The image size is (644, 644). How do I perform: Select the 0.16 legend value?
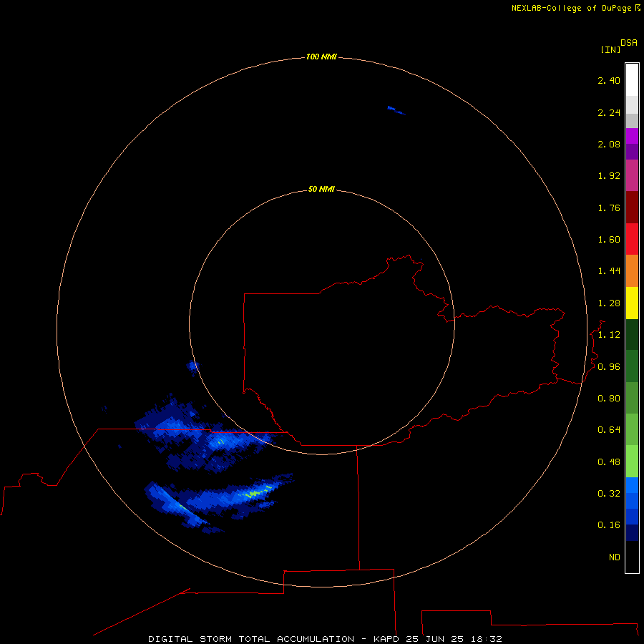[609, 525]
